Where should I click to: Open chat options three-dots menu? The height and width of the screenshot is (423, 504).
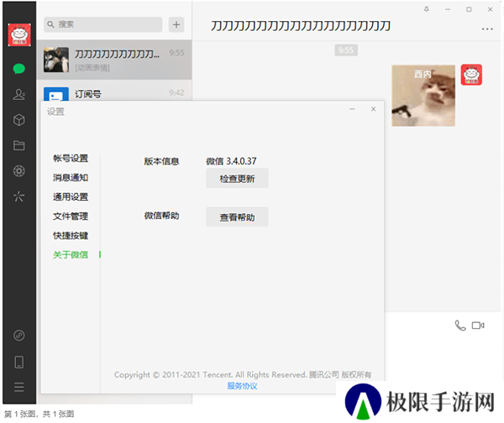click(487, 29)
